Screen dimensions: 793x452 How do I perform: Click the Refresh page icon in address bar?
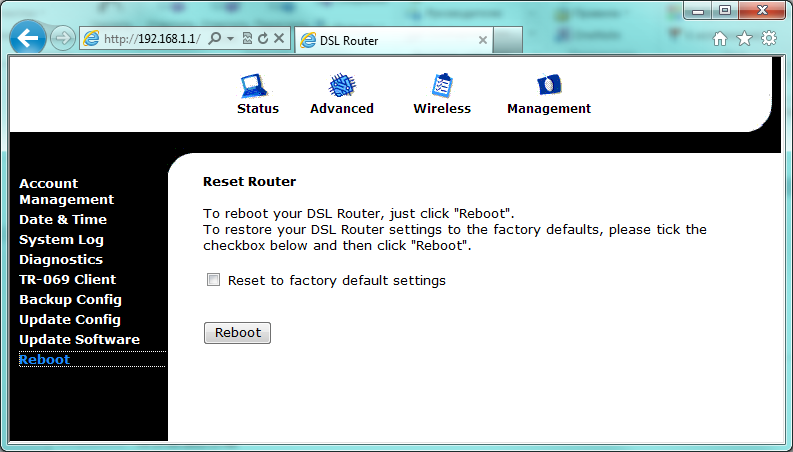[x=262, y=39]
